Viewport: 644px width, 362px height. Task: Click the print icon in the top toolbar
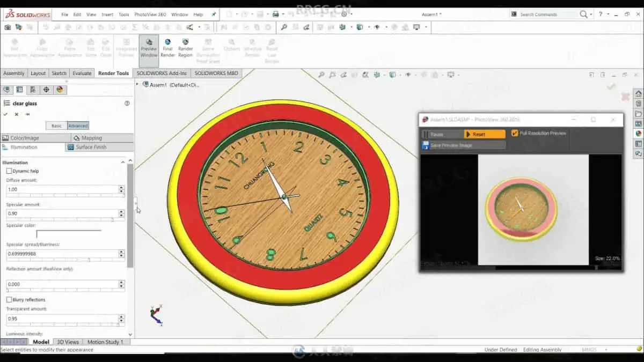[x=275, y=14]
